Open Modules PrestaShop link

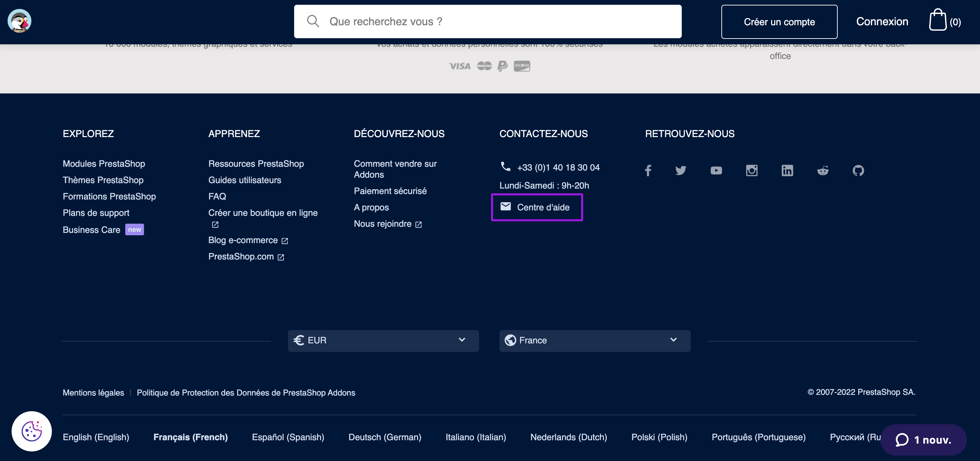(104, 164)
